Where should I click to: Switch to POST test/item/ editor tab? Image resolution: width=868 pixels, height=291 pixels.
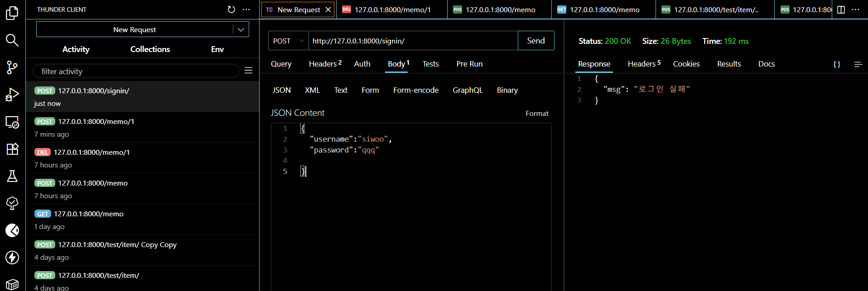tap(715, 10)
